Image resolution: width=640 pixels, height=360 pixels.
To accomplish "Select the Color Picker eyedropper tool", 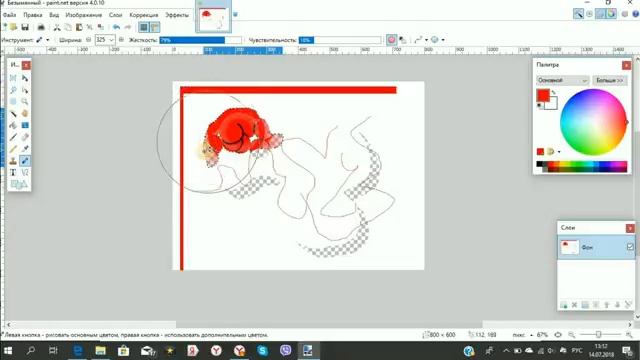I will point(25,149).
